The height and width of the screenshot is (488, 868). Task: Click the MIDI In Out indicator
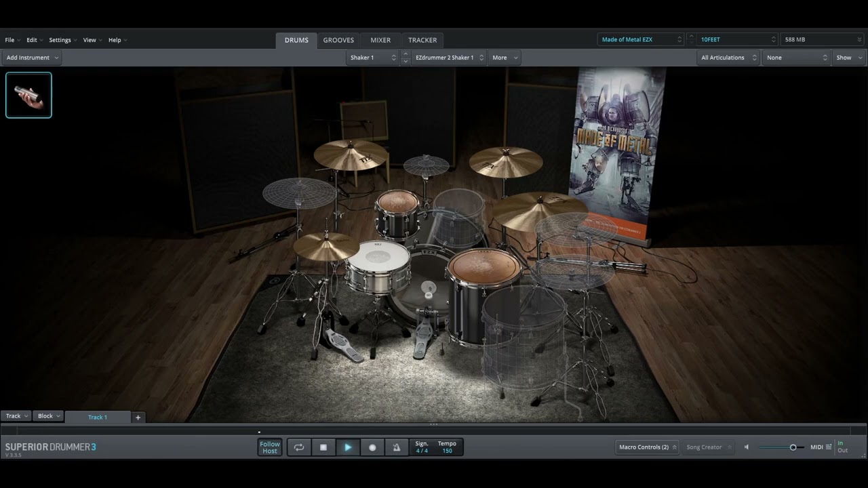(842, 447)
